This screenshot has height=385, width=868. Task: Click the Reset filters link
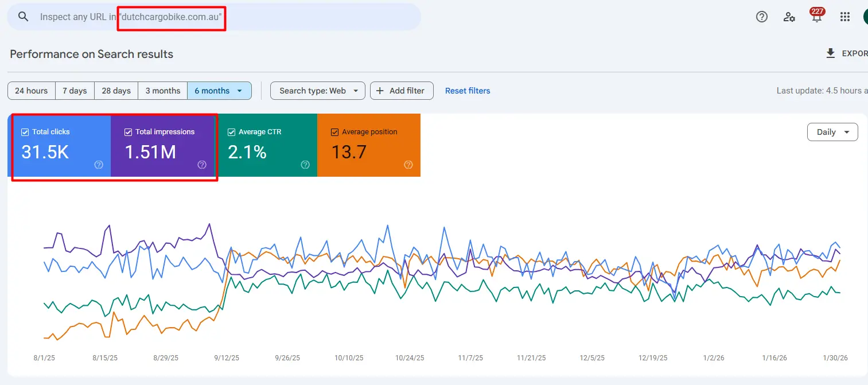coord(468,91)
